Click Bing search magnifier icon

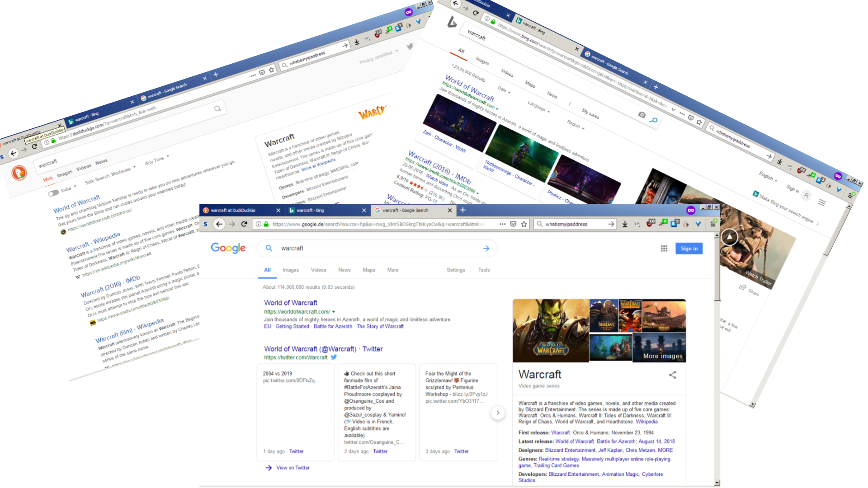[653, 120]
